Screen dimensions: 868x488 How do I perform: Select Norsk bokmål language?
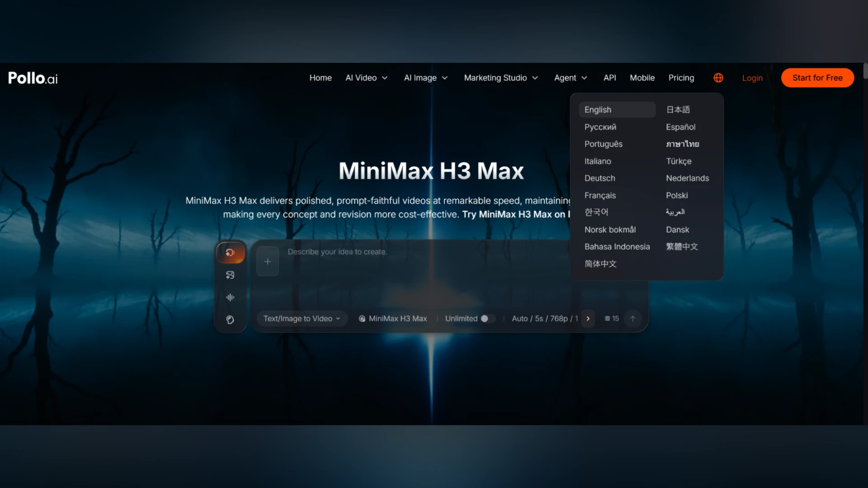click(610, 230)
